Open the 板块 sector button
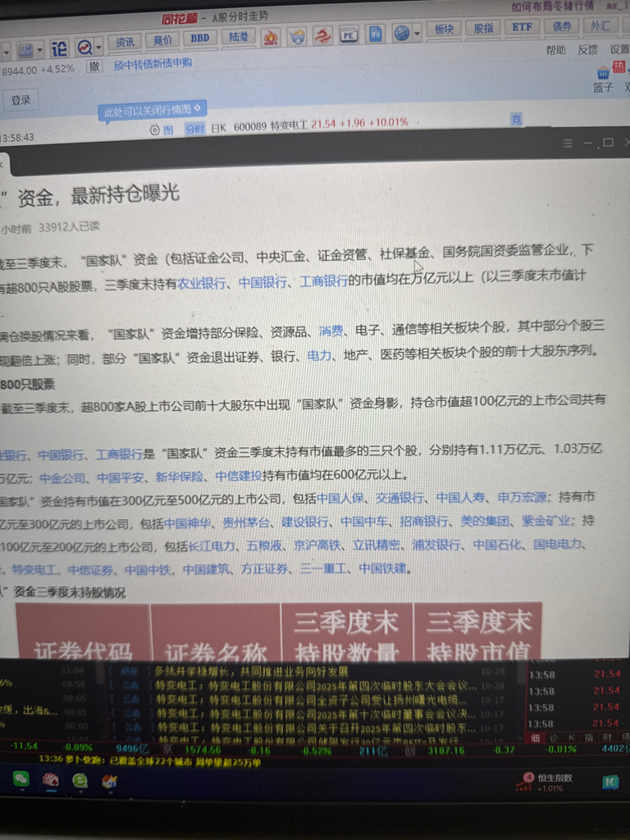 [444, 29]
